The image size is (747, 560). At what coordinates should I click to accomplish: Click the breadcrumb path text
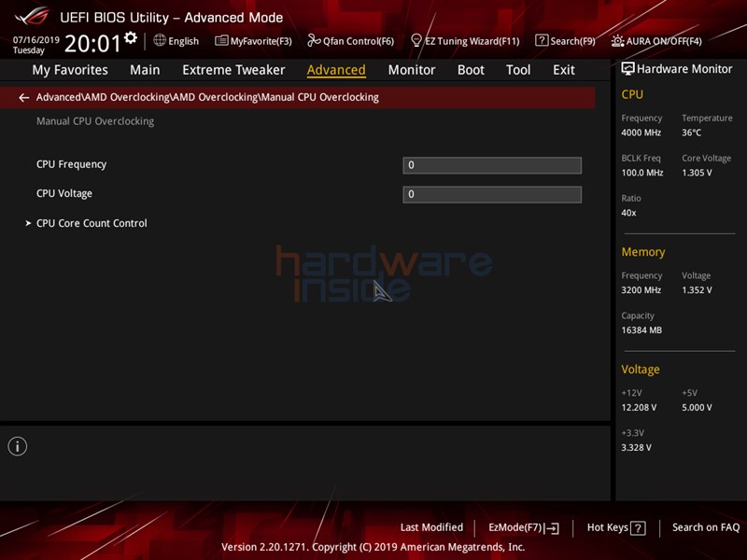[x=207, y=98]
